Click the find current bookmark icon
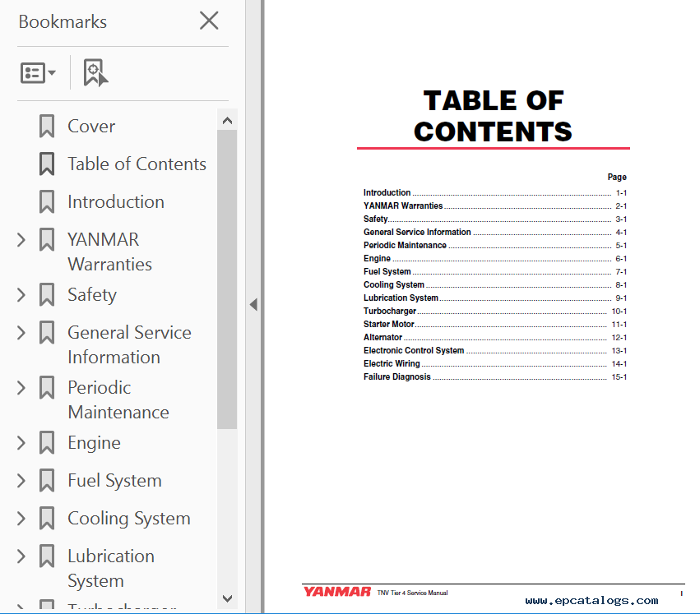This screenshot has height=614, width=700. coord(95,72)
